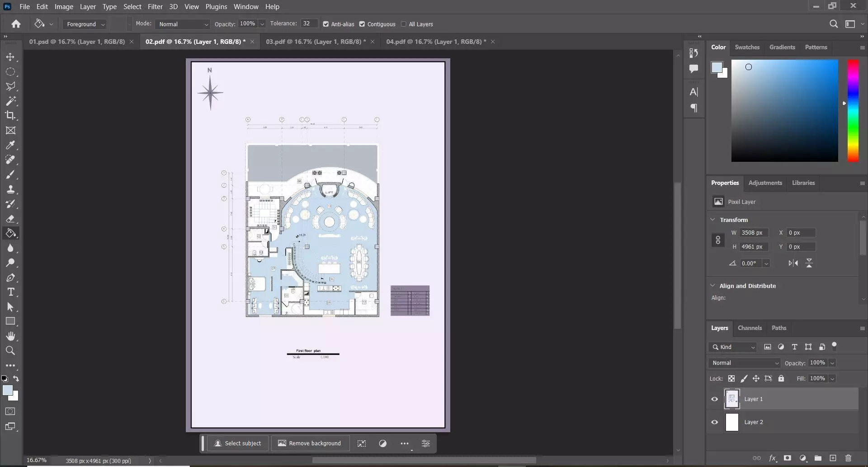Pick a color in the blue color field
The image size is (868, 467).
coord(784,110)
